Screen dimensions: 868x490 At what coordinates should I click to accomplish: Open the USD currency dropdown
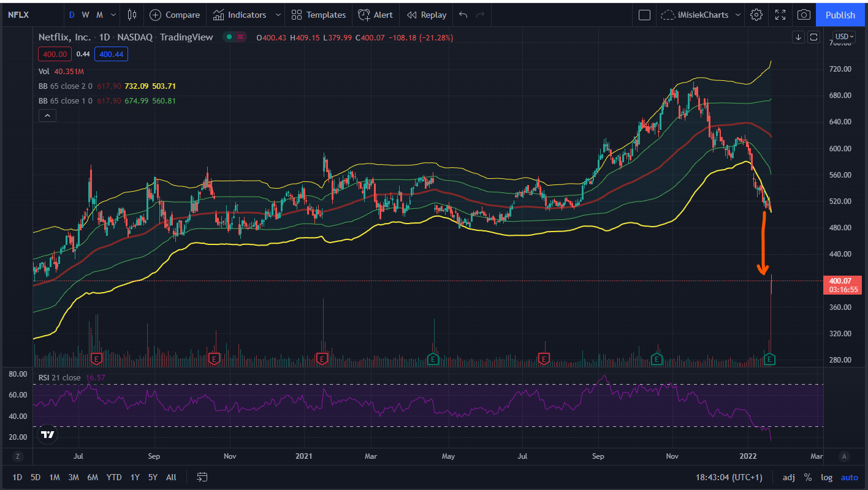point(844,37)
